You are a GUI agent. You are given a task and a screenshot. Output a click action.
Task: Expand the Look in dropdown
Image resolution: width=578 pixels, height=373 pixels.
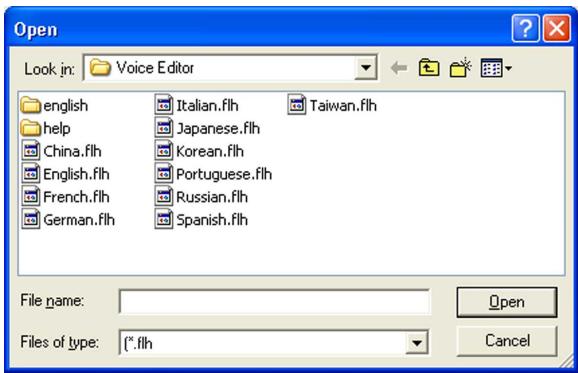[x=366, y=68]
